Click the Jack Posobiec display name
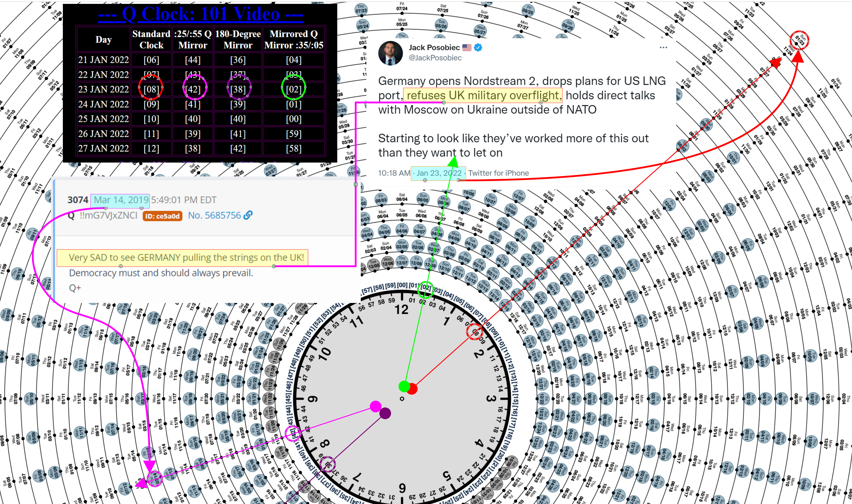852x504 pixels. (x=434, y=48)
